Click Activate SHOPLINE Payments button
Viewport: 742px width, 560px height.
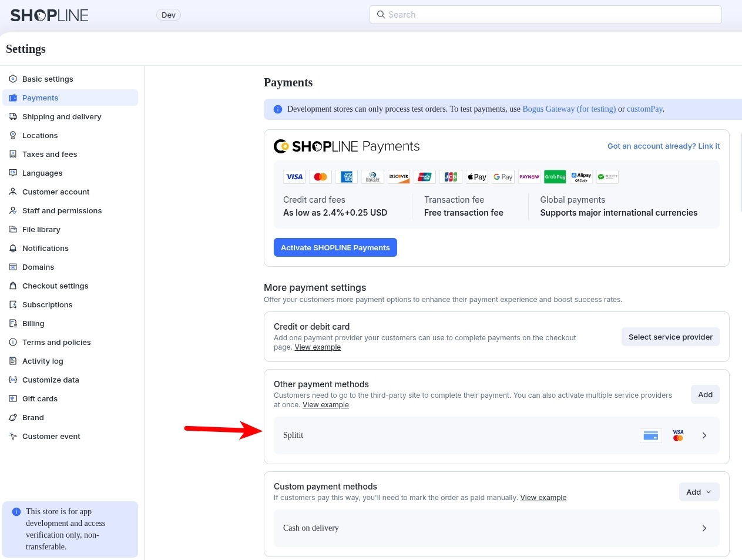click(335, 247)
